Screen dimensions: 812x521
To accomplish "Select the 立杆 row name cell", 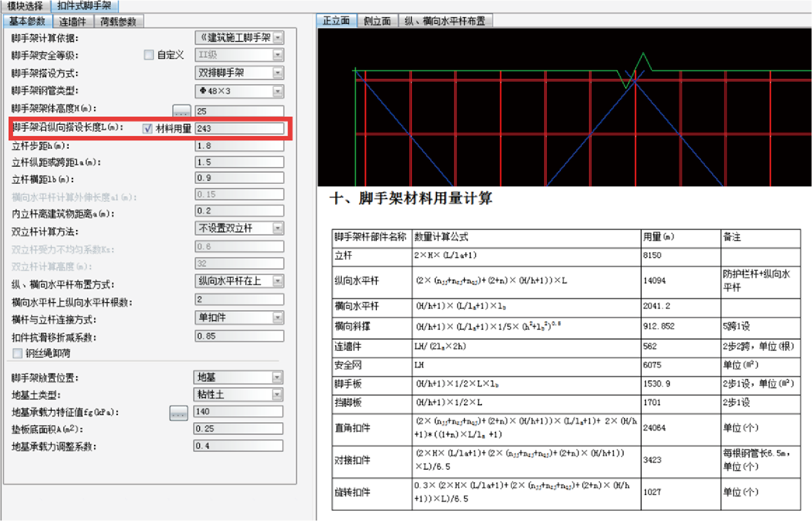I will [372, 256].
